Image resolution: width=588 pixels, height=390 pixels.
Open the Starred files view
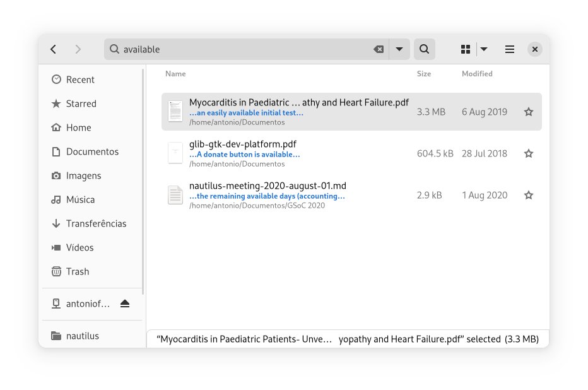pyautogui.click(x=79, y=103)
